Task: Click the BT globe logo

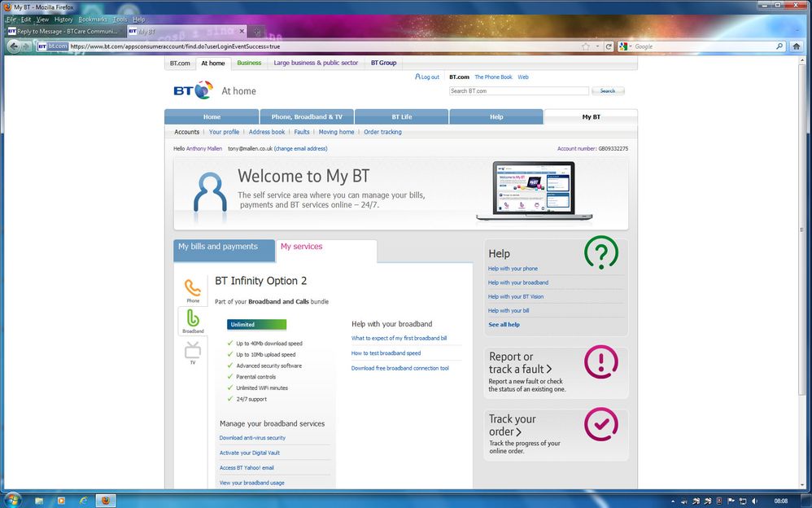Action: pyautogui.click(x=203, y=90)
